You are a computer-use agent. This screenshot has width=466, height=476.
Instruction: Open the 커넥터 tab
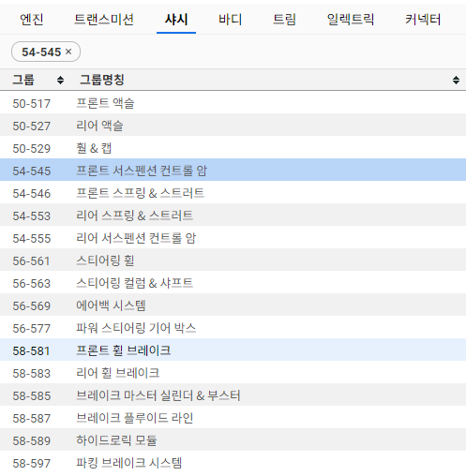(423, 20)
